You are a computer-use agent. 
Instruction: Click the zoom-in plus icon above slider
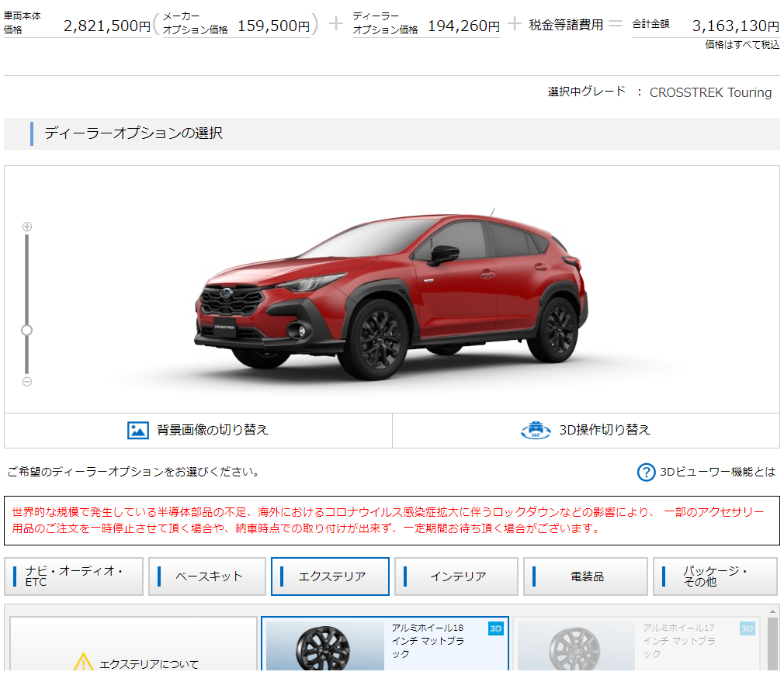27,227
